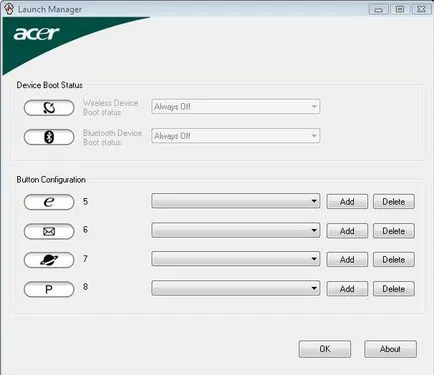Expand the button 8 program dropdown
Screen dimensions: 434x375
coord(236,288)
